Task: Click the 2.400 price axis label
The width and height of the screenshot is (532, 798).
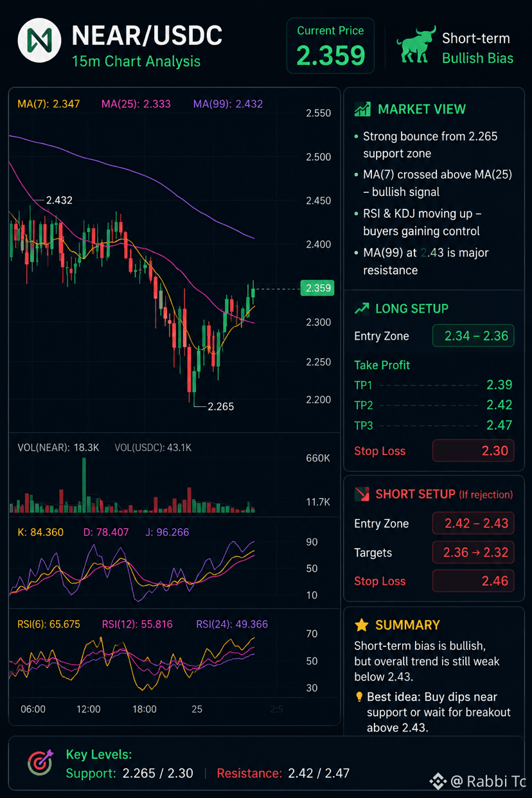Action: coord(318,244)
